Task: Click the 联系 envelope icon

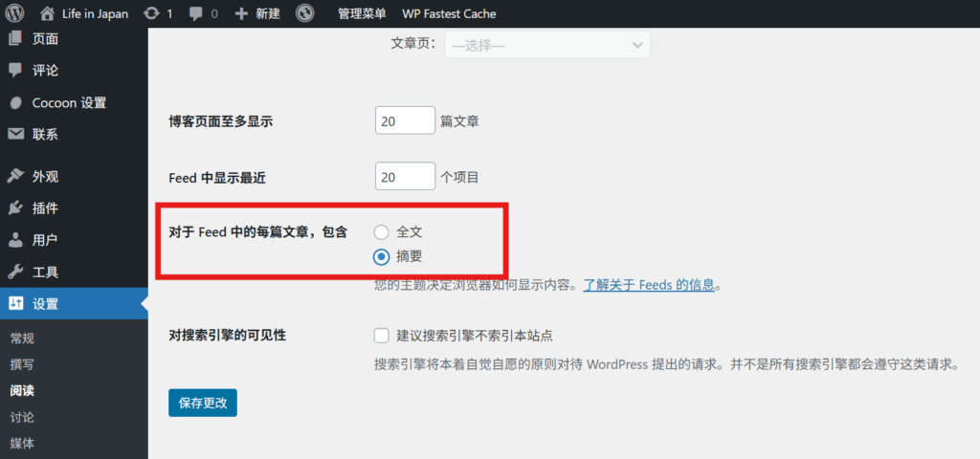Action: tap(15, 134)
